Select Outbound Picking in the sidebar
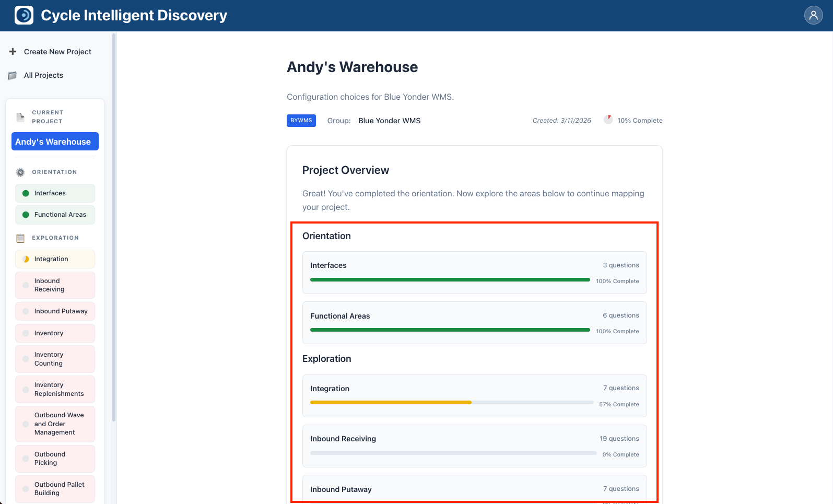The width and height of the screenshot is (833, 504). pos(55,459)
